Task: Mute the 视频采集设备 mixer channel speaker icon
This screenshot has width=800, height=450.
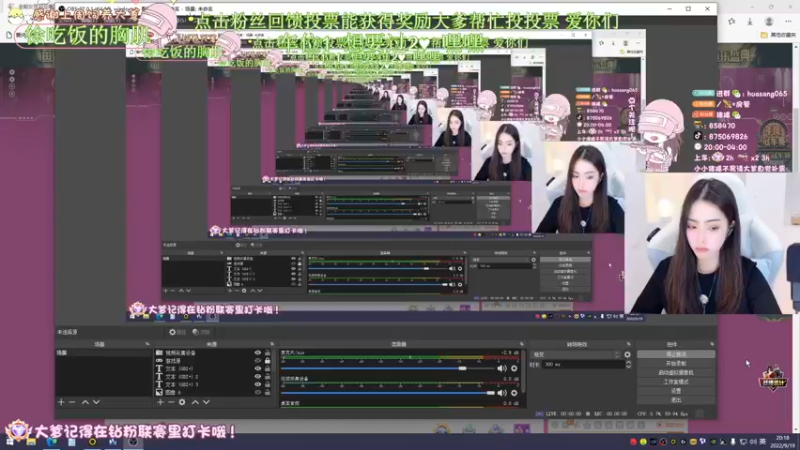Action: 502,393
